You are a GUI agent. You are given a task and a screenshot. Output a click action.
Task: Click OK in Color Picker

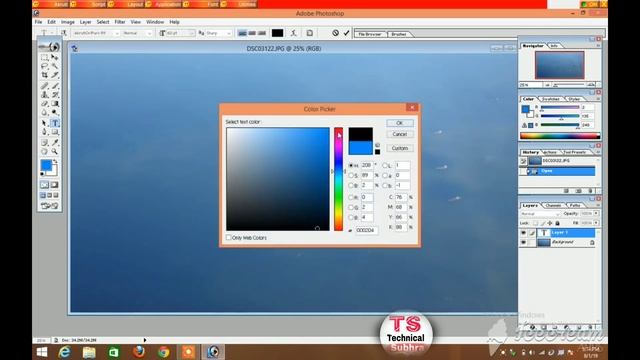pos(400,123)
